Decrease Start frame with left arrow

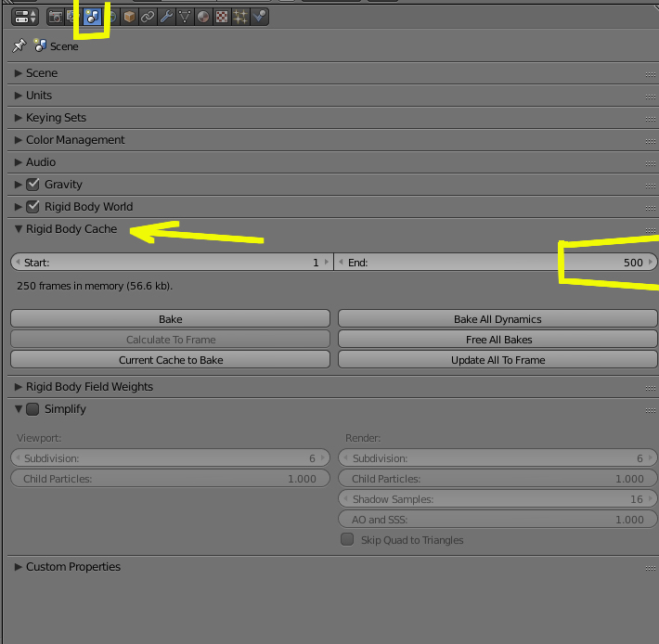pyautogui.click(x=18, y=262)
